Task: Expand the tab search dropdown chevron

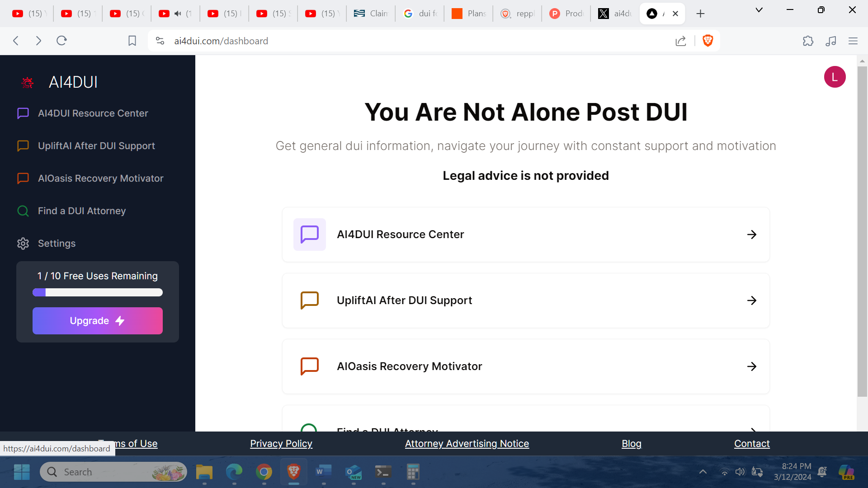Action: point(759,10)
